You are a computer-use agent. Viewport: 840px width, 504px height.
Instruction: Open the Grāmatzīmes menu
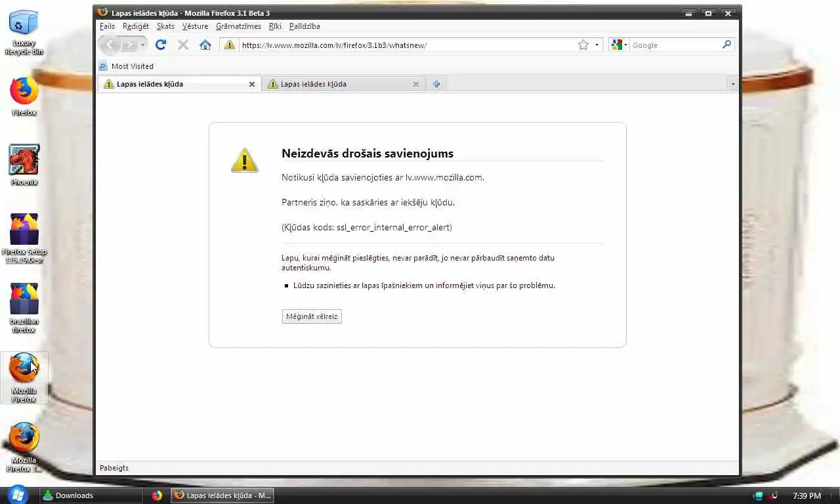[238, 26]
